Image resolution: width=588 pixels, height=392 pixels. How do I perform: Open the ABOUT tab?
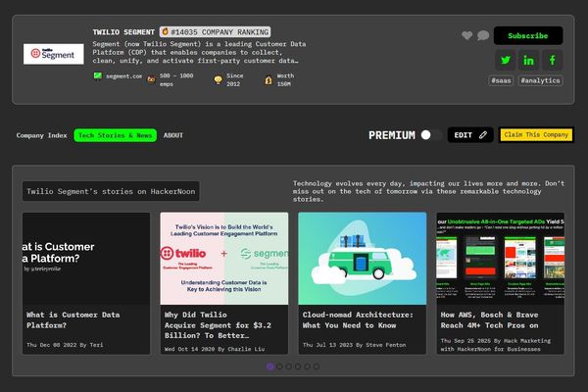[x=173, y=135]
